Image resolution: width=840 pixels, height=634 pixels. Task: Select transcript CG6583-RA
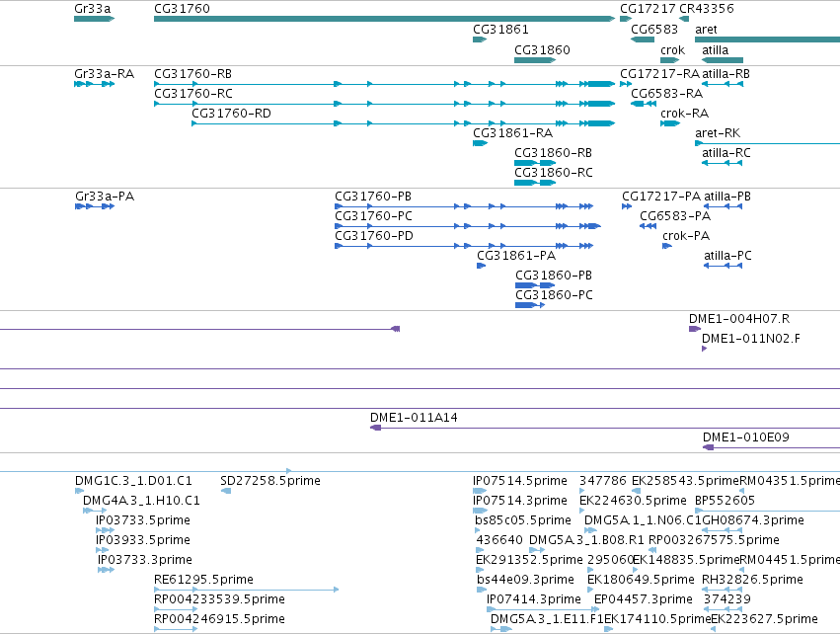[x=666, y=93]
